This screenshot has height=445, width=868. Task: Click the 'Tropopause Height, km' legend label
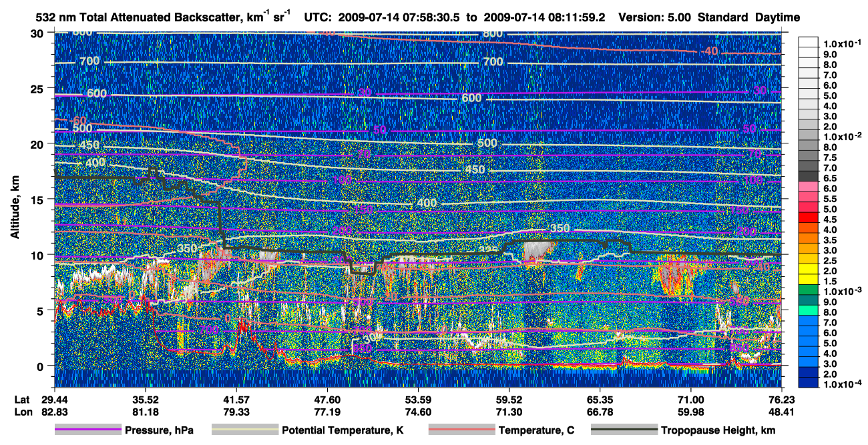pos(718,431)
